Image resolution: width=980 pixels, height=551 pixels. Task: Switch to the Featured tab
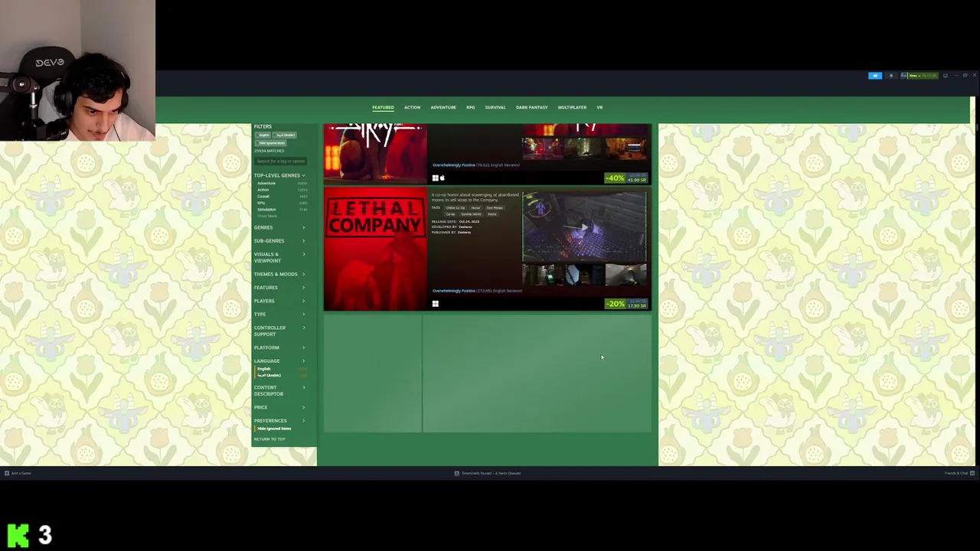(x=383, y=107)
